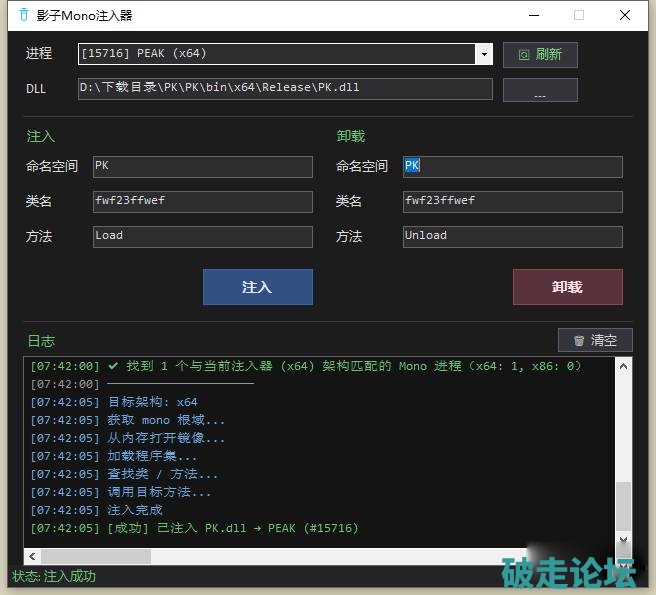Click log line 获取 mono 根域...

(127, 420)
